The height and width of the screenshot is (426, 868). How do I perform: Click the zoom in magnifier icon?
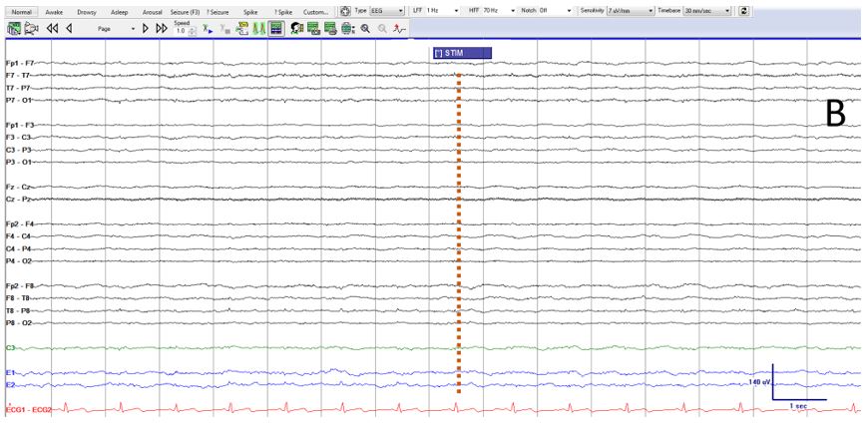(365, 28)
